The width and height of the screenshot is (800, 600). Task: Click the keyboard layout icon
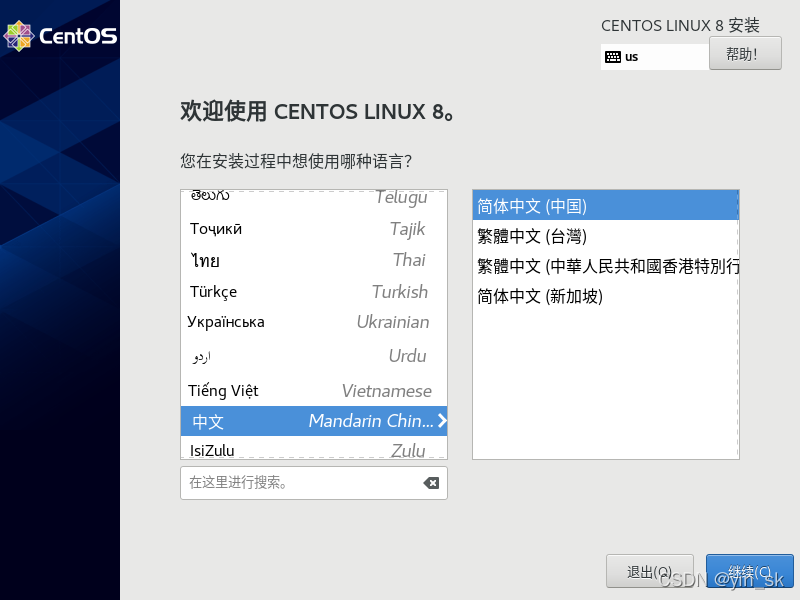613,57
